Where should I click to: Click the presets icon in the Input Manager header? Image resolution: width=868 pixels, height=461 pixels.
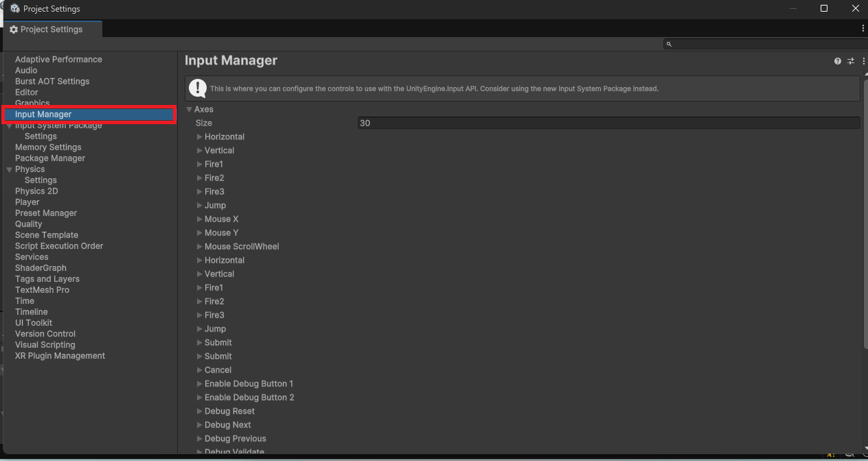(850, 61)
